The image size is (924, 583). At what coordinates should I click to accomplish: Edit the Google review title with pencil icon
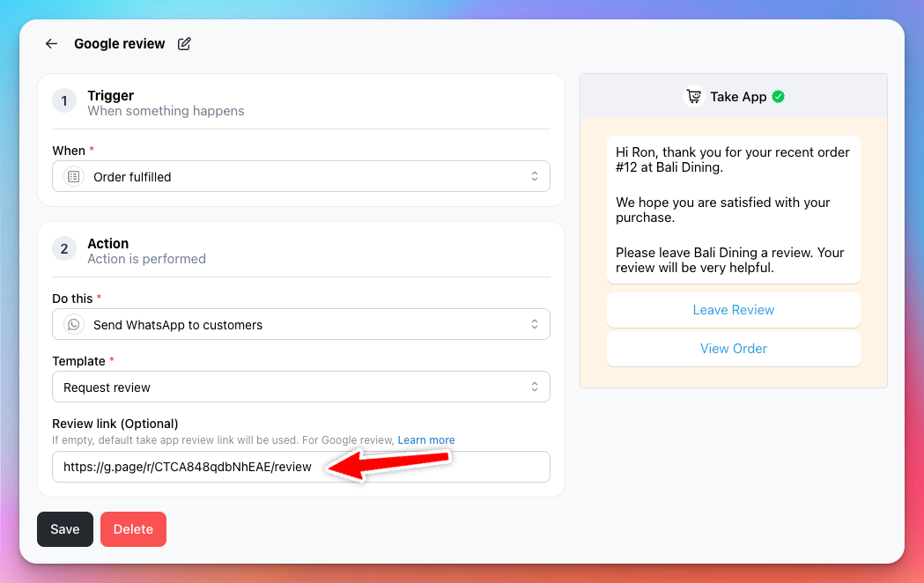click(184, 43)
